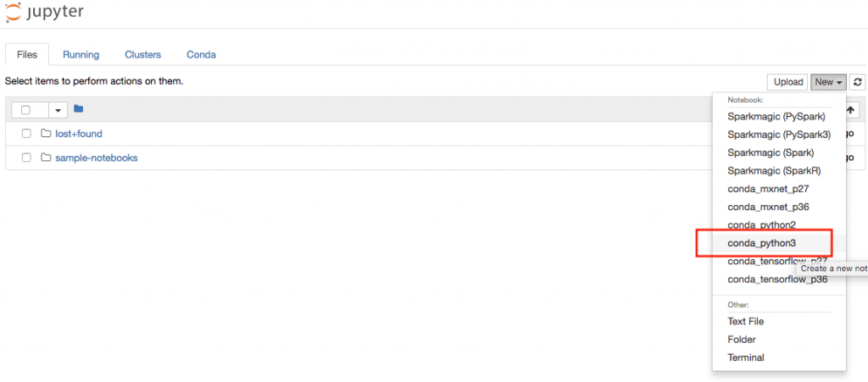The height and width of the screenshot is (382, 868).
Task: Click the sort arrow icon in list header
Action: [850, 110]
